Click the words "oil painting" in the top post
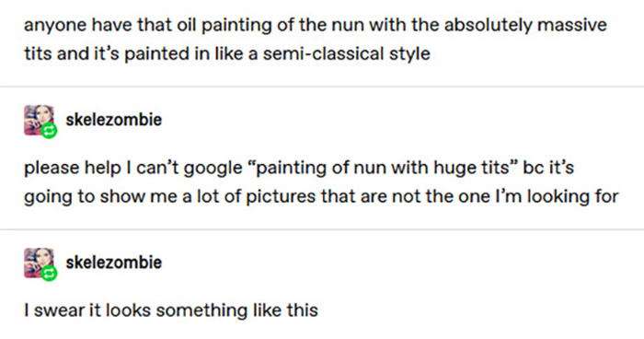 click(224, 26)
